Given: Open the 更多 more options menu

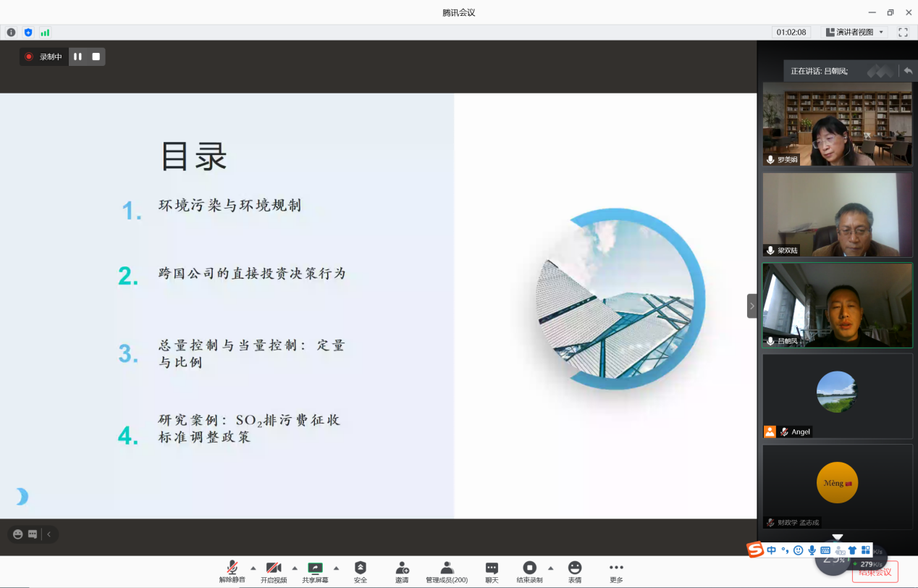Looking at the screenshot, I should click(x=616, y=568).
